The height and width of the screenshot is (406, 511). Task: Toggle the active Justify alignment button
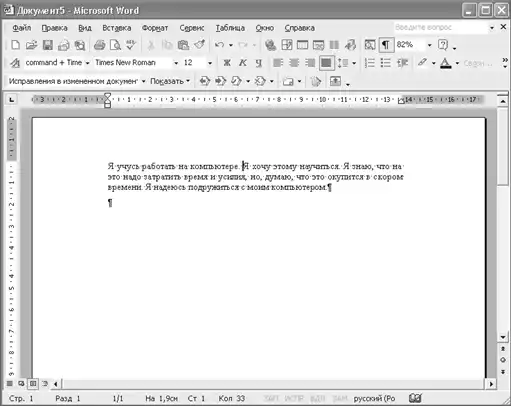pos(326,63)
